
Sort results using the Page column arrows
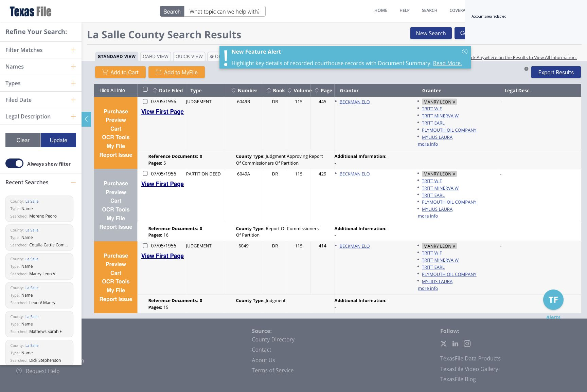[317, 90]
